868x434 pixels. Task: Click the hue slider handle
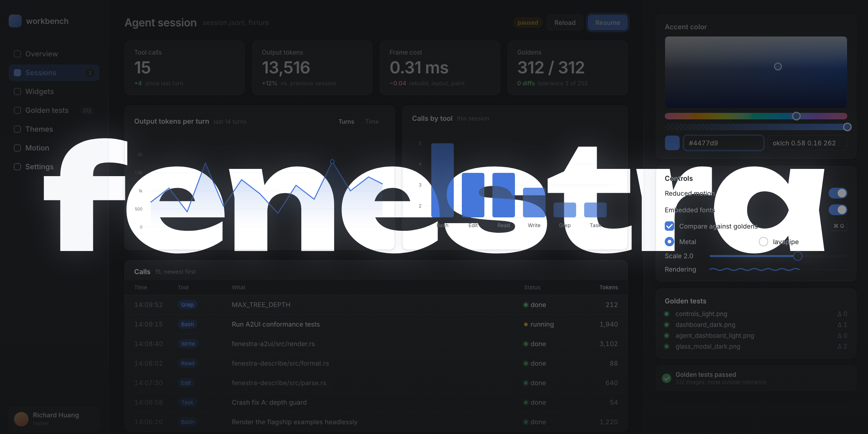pyautogui.click(x=796, y=116)
